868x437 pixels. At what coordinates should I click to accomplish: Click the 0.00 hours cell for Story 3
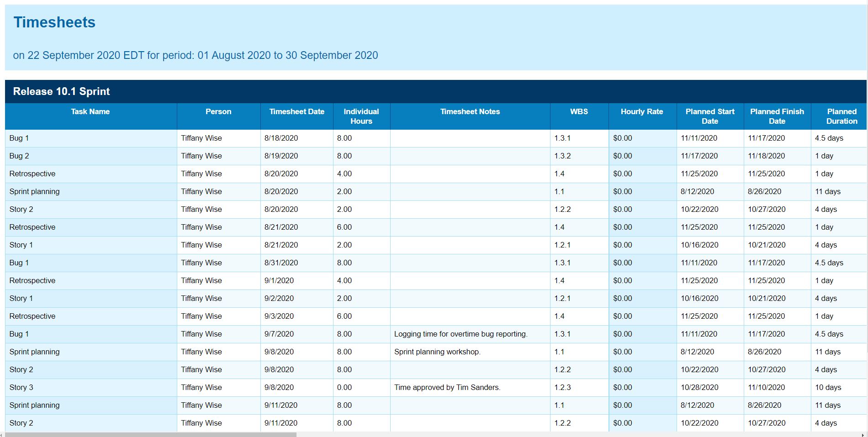pyautogui.click(x=362, y=387)
